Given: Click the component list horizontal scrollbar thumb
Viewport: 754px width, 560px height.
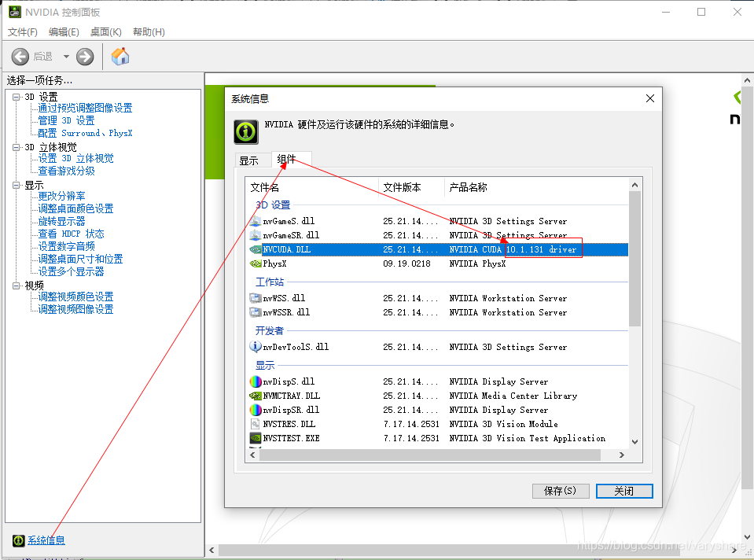Looking at the screenshot, I should [430, 455].
